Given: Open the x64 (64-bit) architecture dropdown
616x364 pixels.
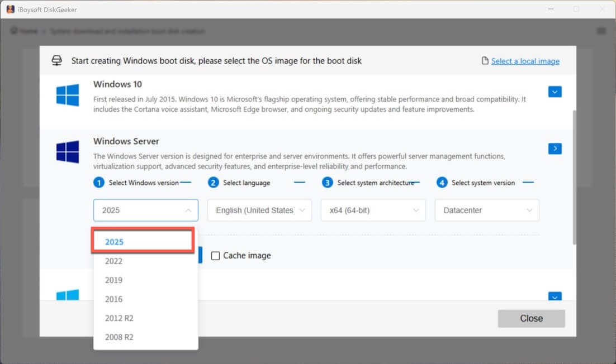Looking at the screenshot, I should (373, 210).
